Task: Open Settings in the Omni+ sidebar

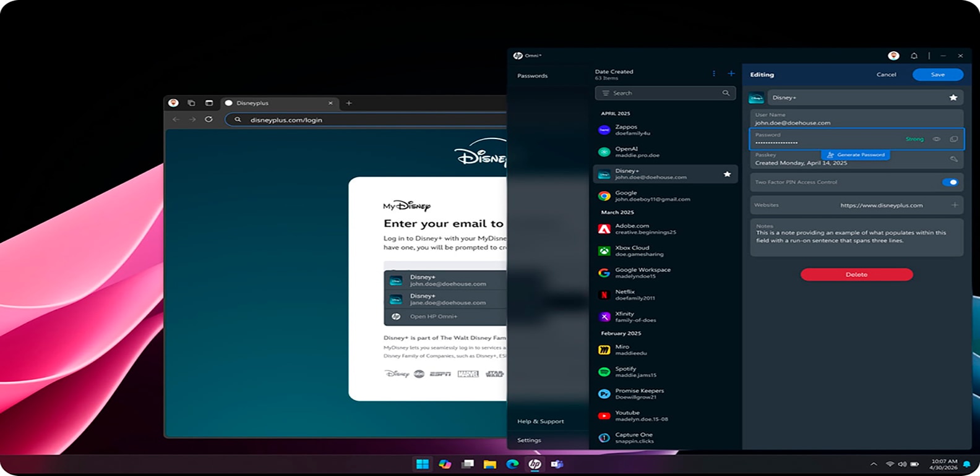Action: (x=529, y=440)
